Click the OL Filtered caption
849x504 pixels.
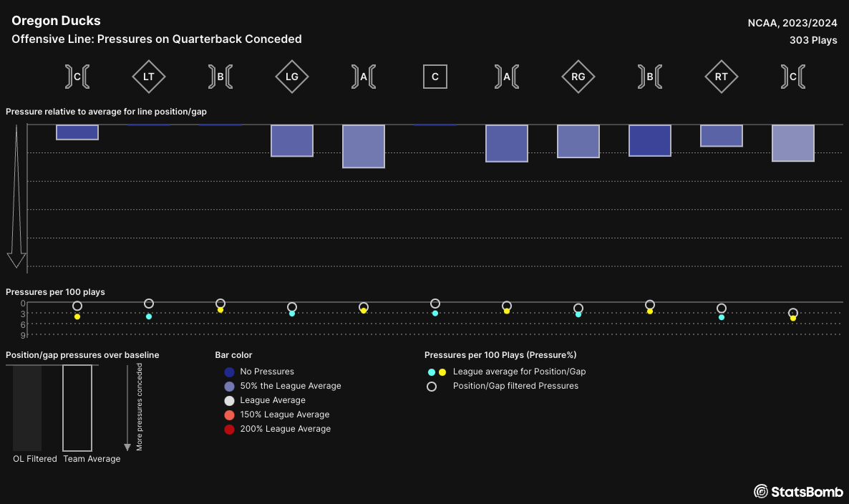34,459
